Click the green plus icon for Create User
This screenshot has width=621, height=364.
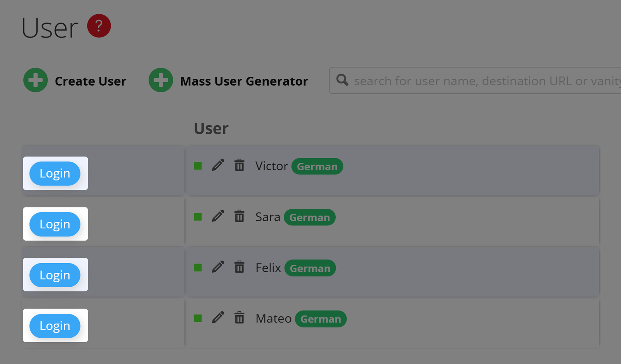coord(36,80)
